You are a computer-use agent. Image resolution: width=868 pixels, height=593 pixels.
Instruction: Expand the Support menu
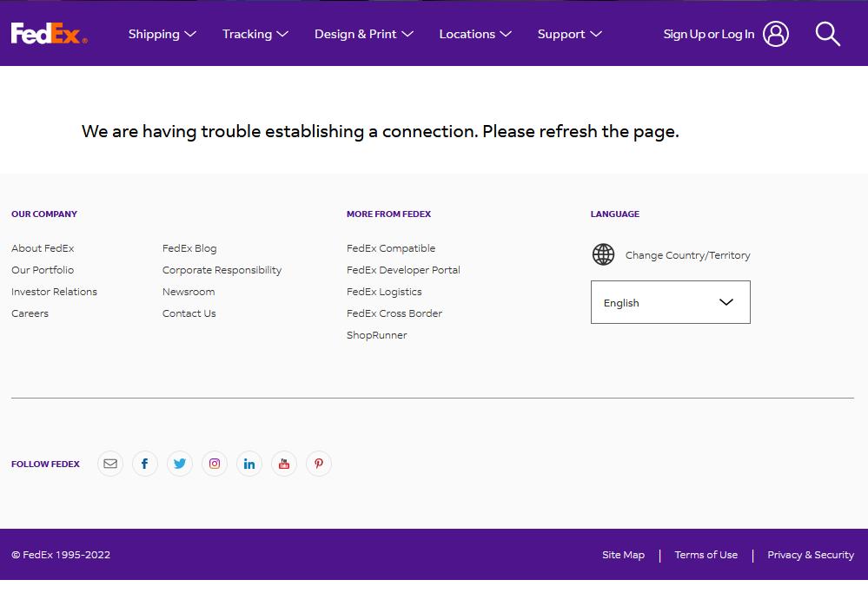(x=570, y=35)
